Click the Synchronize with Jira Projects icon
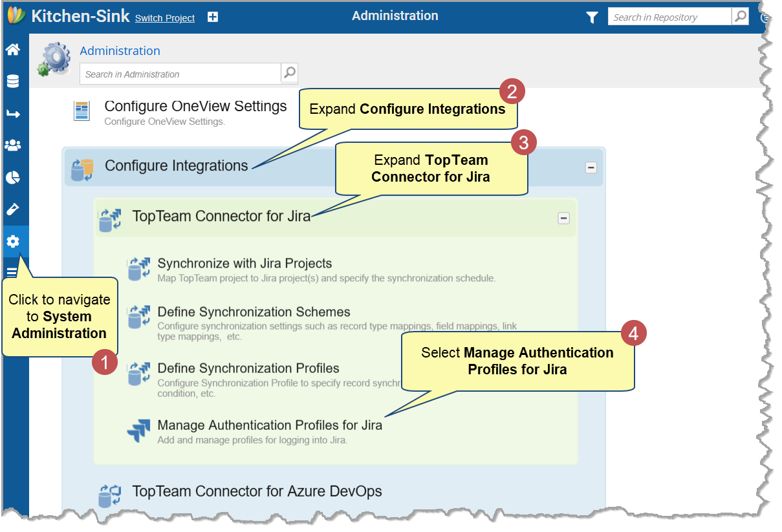 coord(138,268)
